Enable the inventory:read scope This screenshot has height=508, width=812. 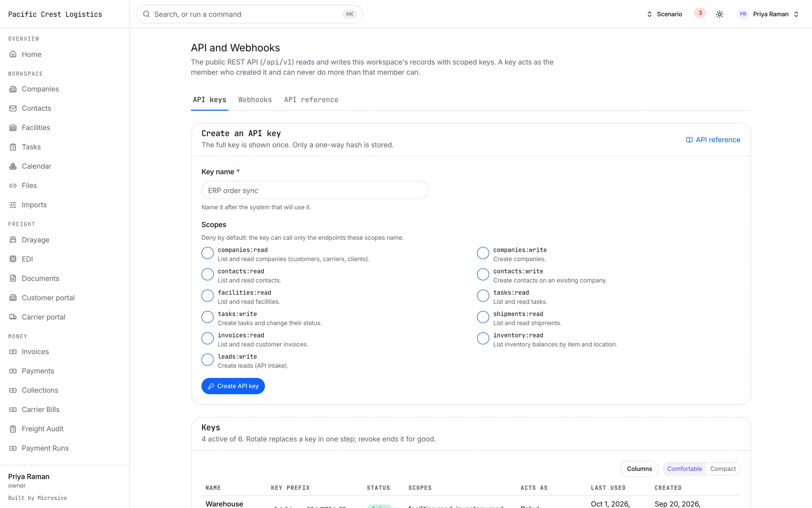click(483, 338)
